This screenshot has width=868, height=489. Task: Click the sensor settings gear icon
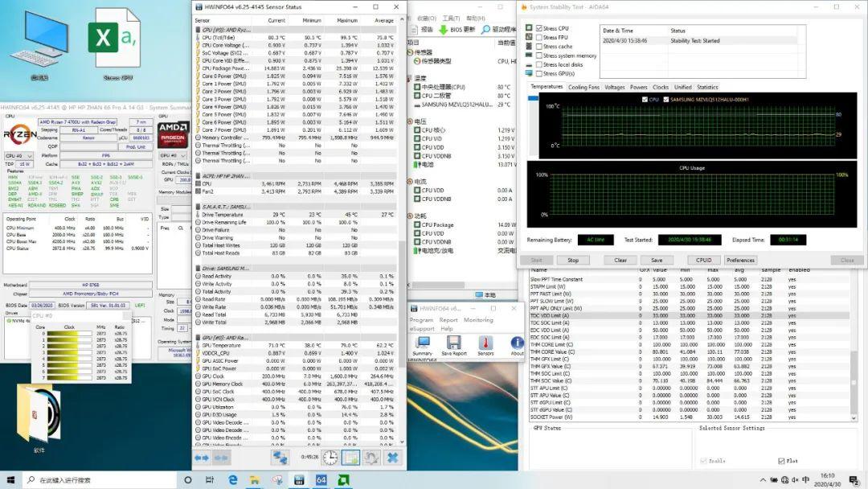click(371, 458)
